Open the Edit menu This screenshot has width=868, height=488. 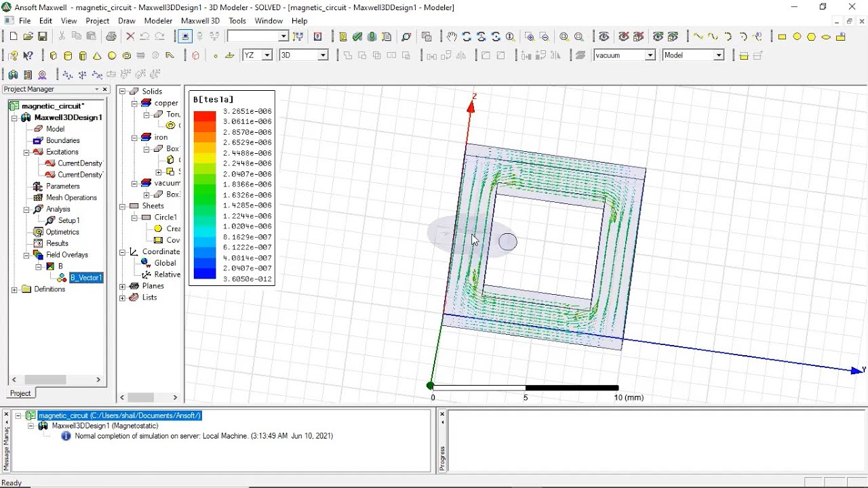click(45, 21)
